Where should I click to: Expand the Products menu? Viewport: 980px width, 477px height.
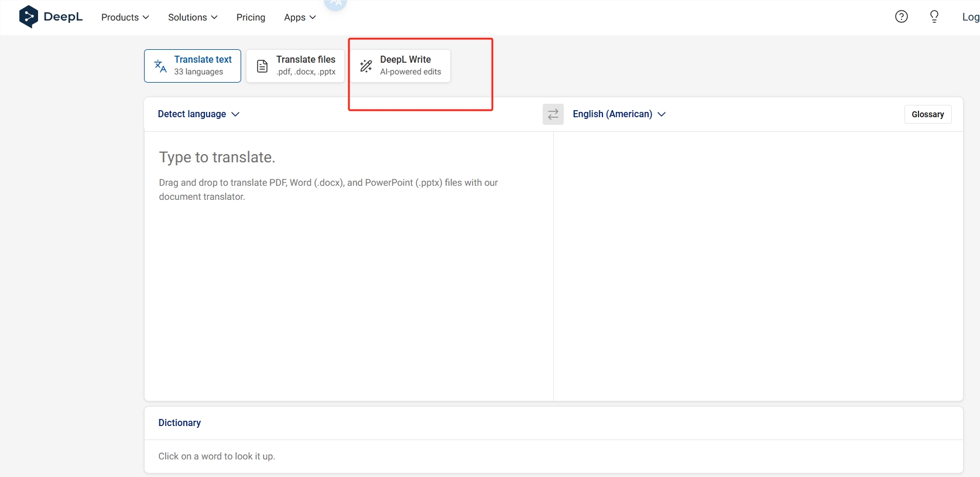(x=125, y=18)
